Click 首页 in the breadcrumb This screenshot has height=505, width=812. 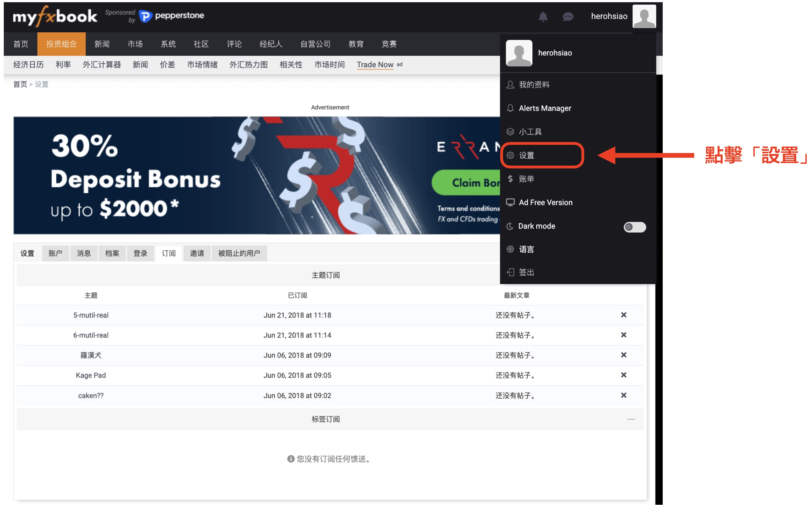20,84
